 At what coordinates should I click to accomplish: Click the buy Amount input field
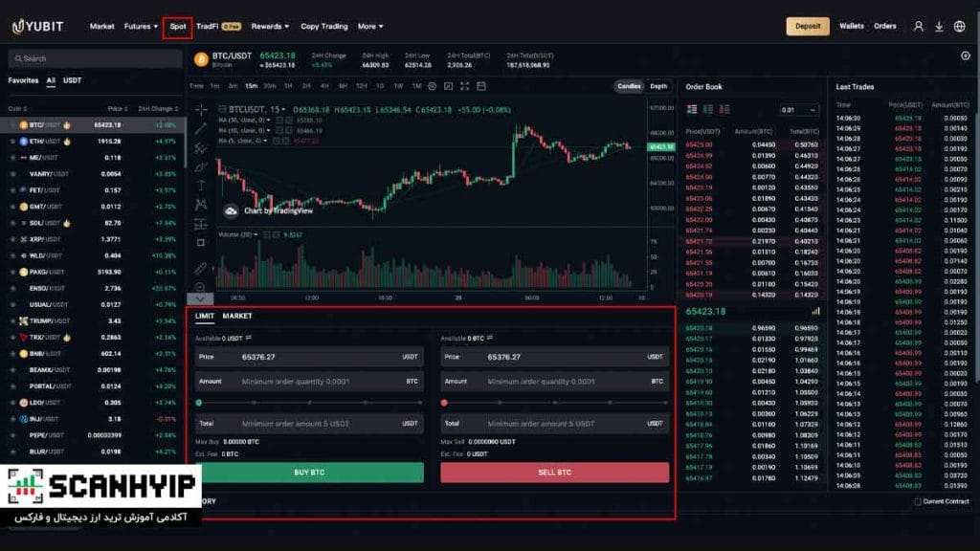(x=309, y=382)
